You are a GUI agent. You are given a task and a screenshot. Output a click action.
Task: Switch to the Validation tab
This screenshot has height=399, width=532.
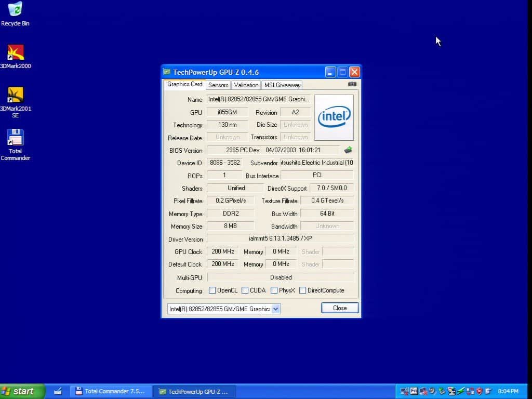point(246,85)
